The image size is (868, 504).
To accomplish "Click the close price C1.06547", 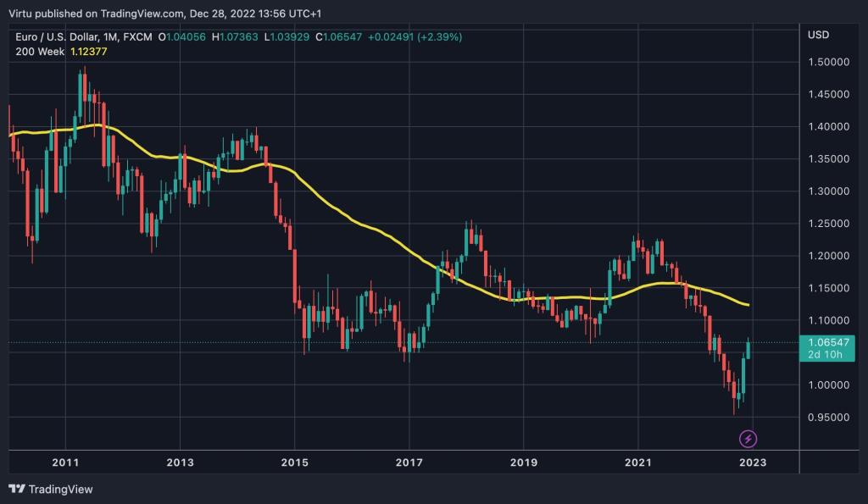I will coord(338,37).
